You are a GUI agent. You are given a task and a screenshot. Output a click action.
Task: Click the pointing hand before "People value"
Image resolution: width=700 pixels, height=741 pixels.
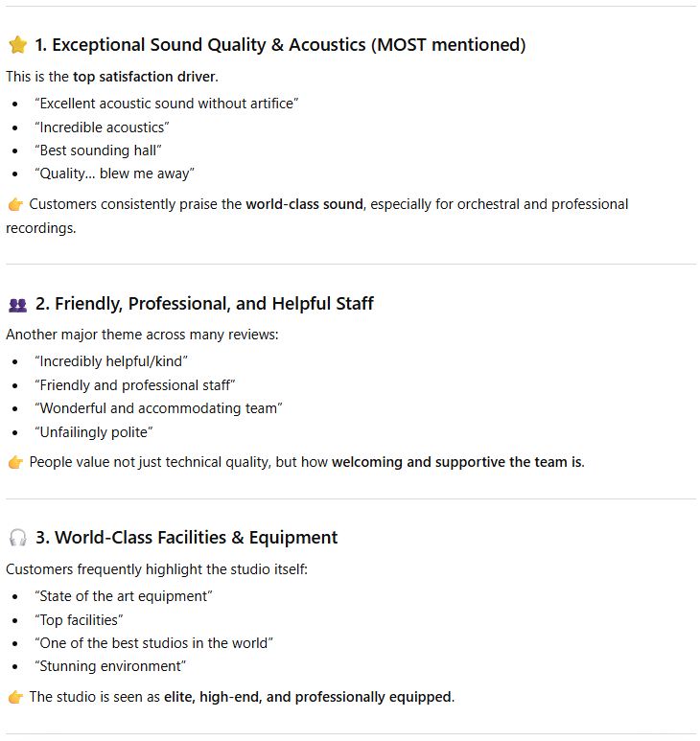click(15, 462)
